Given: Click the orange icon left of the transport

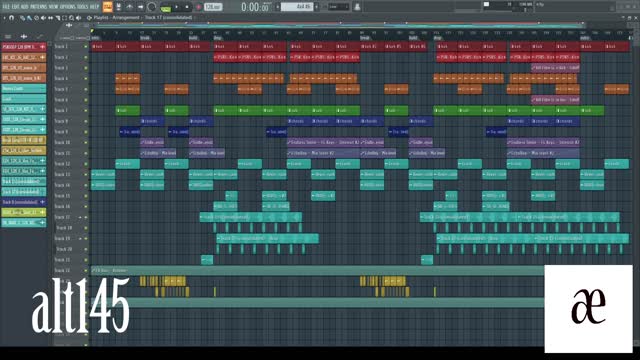Looking at the screenshot, I should [107, 7].
